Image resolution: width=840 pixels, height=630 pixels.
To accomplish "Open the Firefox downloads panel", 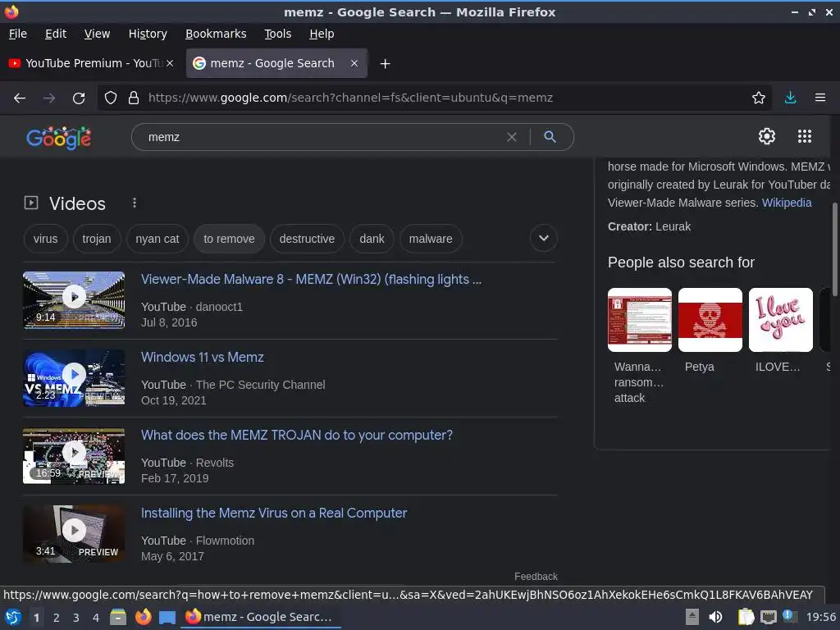I will pyautogui.click(x=790, y=98).
